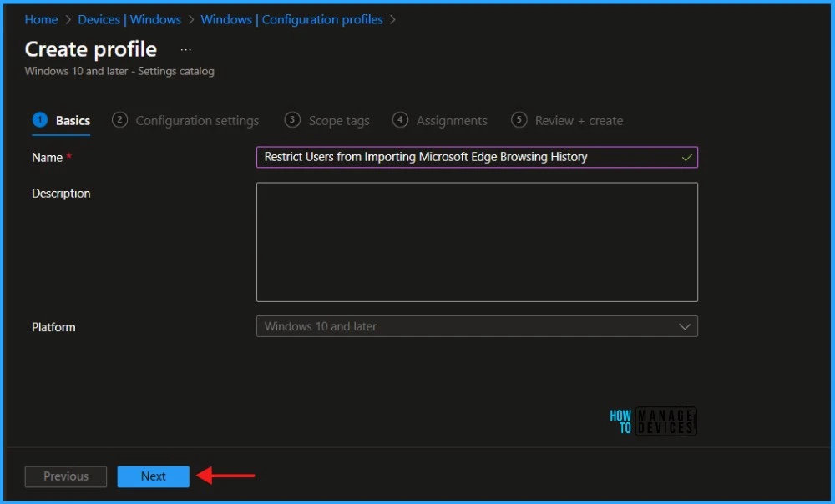This screenshot has width=835, height=504.
Task: Open Windows | Configuration profiles breadcrumb
Action: click(x=291, y=20)
